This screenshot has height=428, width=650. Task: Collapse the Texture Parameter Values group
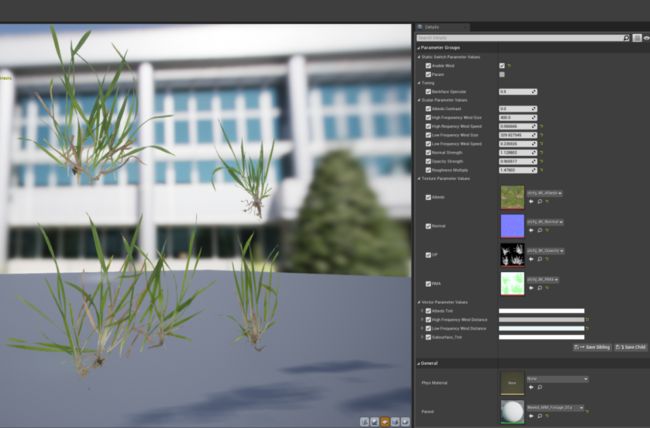tap(419, 178)
